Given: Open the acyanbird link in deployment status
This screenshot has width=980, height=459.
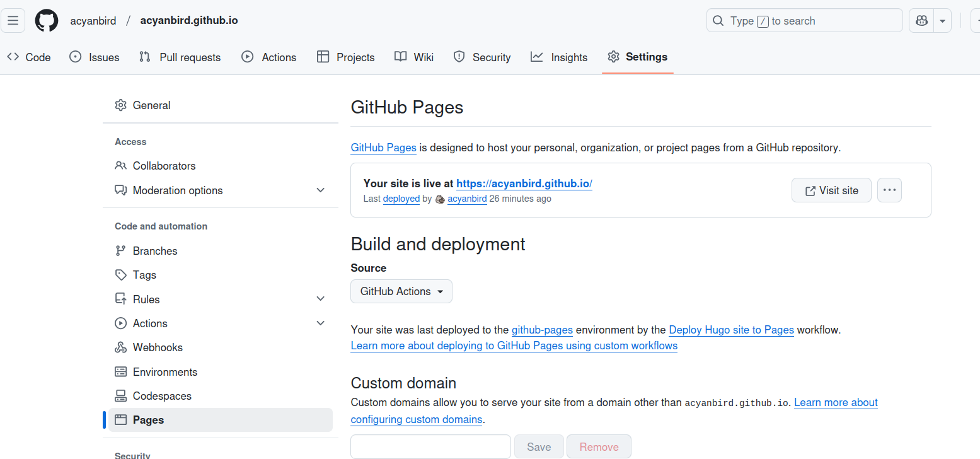Looking at the screenshot, I should click(467, 199).
